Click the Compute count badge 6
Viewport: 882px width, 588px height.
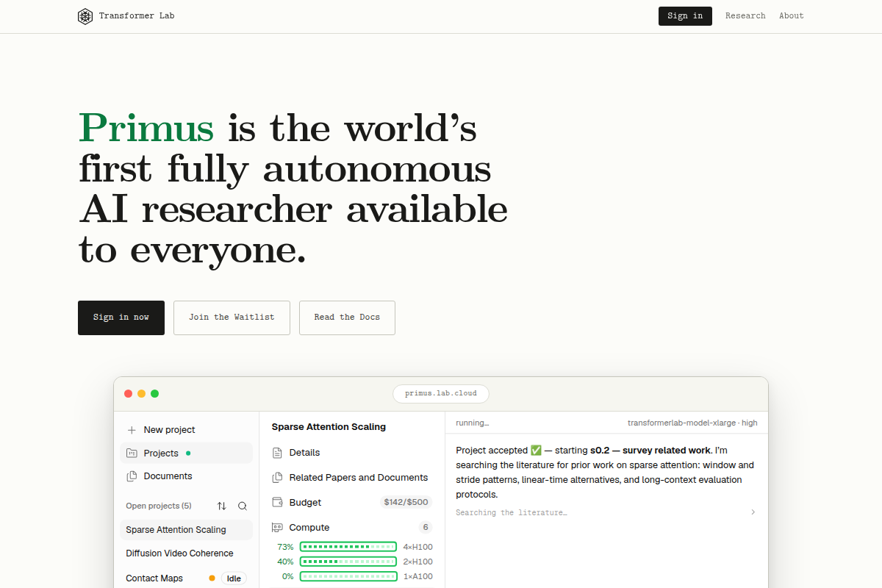(x=425, y=528)
